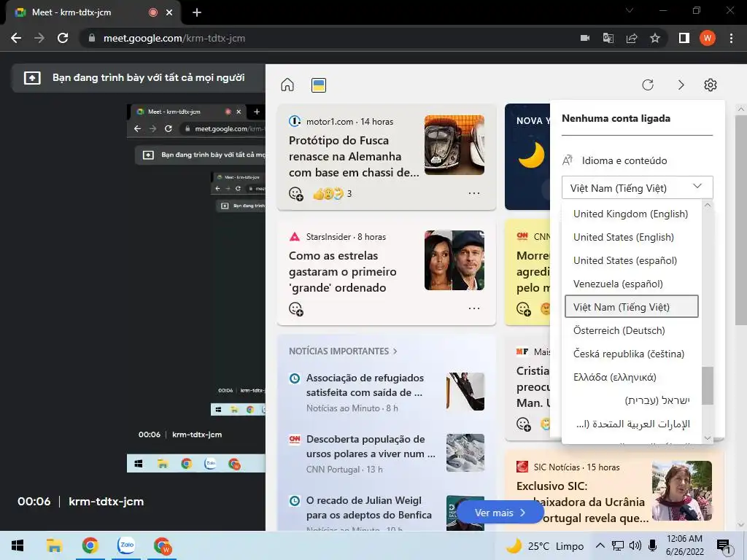
Task: Open Windows Start menu
Action: [18, 545]
